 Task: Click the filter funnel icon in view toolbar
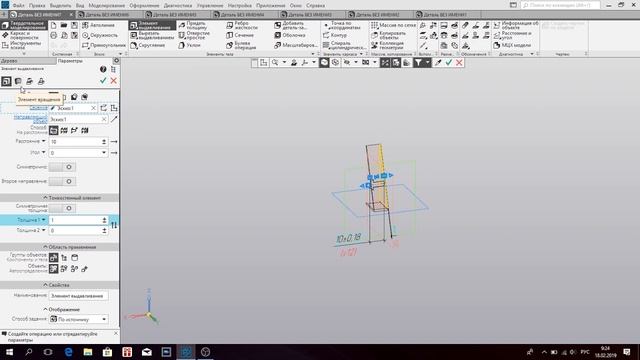pos(418,62)
